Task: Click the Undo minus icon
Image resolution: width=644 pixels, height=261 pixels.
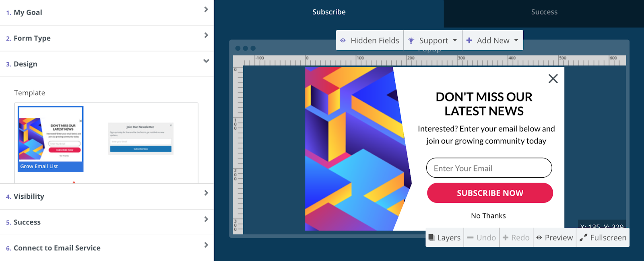Action: (x=470, y=238)
